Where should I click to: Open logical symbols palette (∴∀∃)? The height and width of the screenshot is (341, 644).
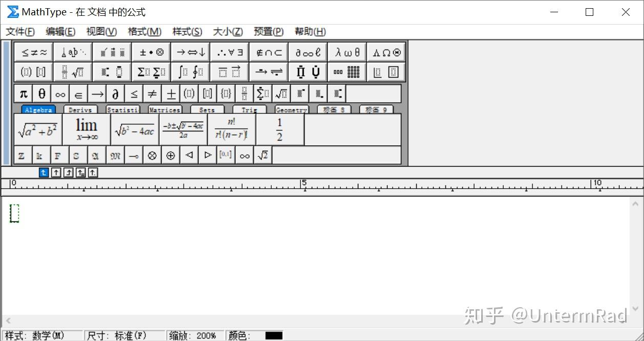pyautogui.click(x=230, y=52)
